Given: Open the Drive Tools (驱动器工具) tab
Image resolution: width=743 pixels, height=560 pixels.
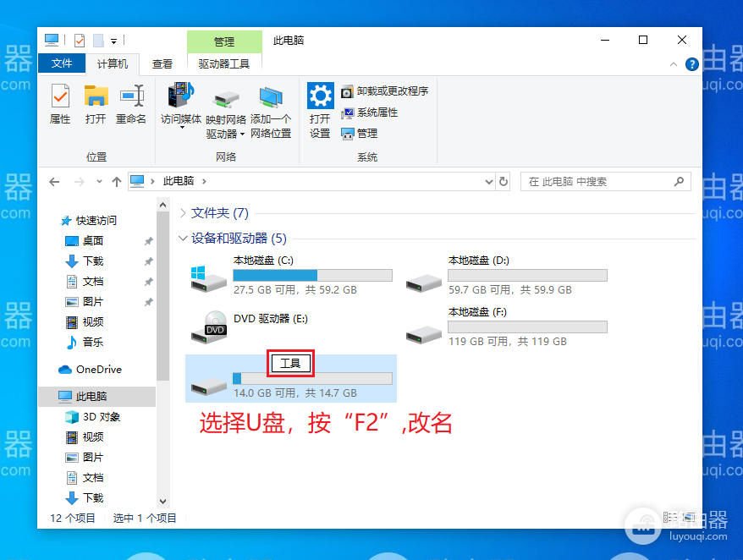Looking at the screenshot, I should coord(224,63).
